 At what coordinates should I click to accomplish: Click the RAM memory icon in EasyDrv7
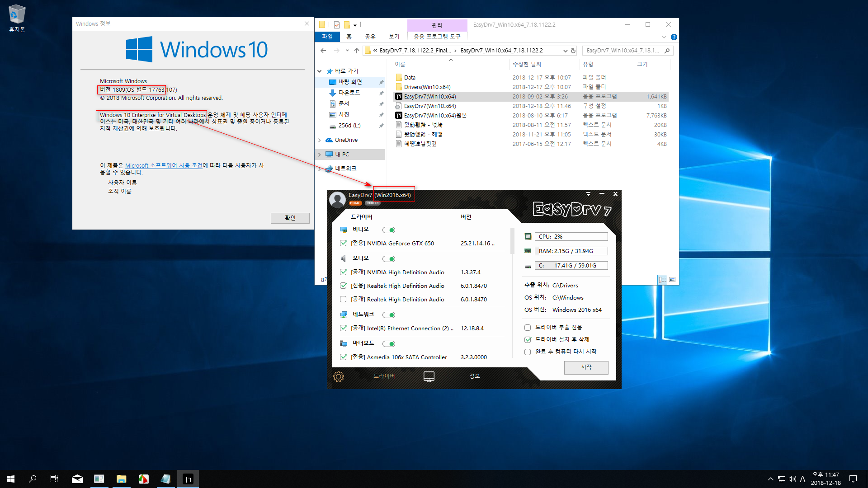click(x=528, y=251)
